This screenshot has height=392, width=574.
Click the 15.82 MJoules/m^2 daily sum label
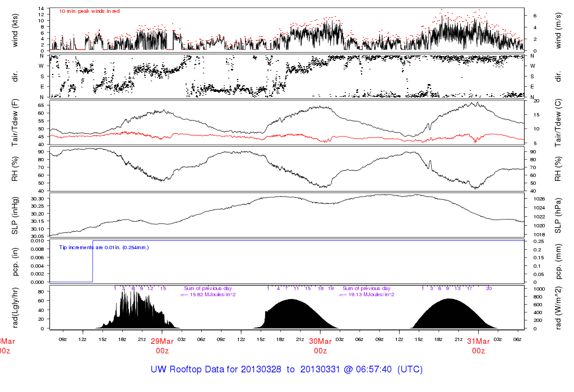pos(208,295)
